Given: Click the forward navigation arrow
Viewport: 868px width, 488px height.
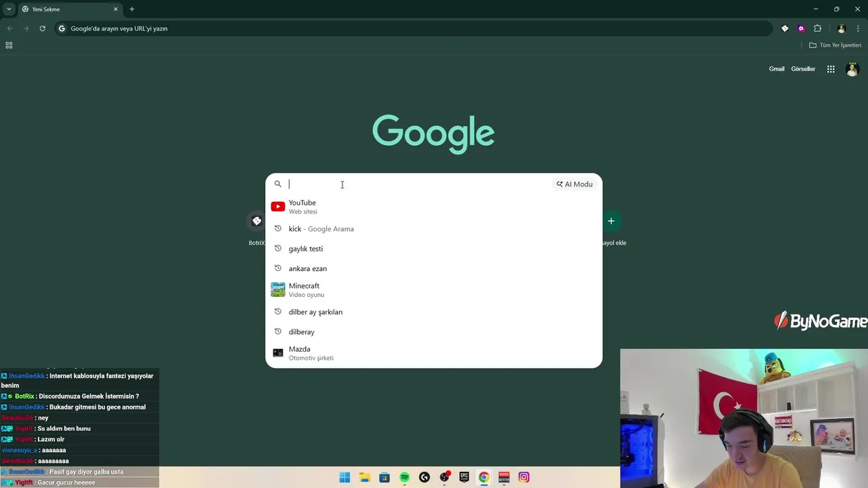Looking at the screenshot, I should [26, 28].
